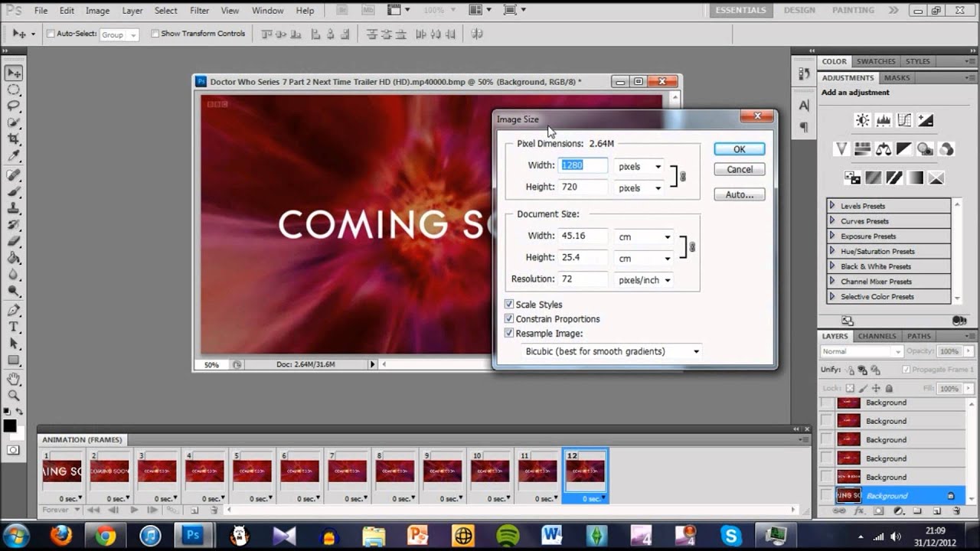This screenshot has height=551, width=980.
Task: Add a Color Balance adjustment
Action: click(x=884, y=149)
